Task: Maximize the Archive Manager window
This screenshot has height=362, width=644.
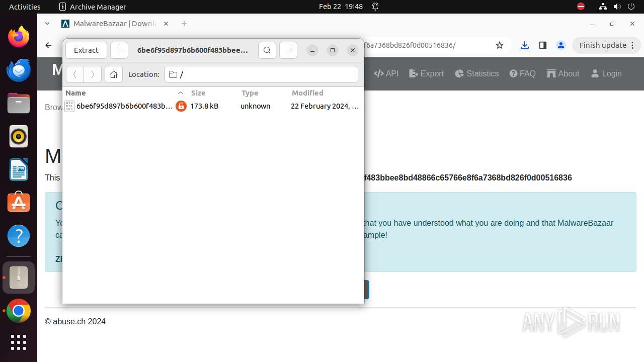Action: [333, 50]
